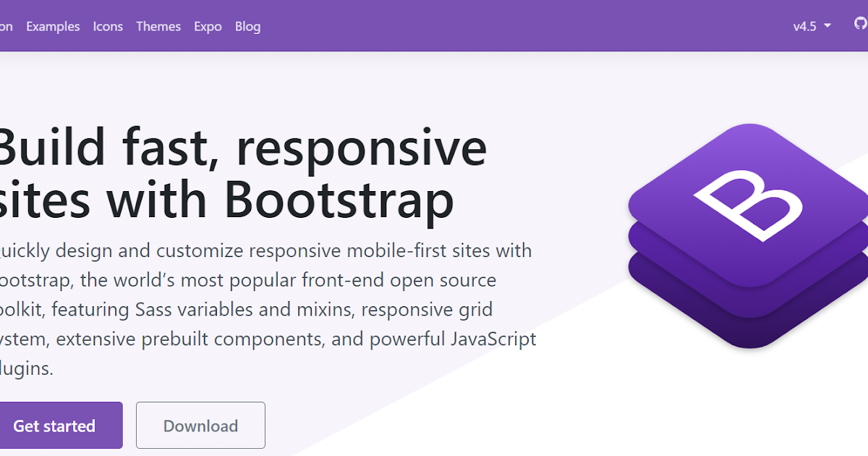Image resolution: width=868 pixels, height=456 pixels.
Task: Click the Download button
Action: [200, 426]
